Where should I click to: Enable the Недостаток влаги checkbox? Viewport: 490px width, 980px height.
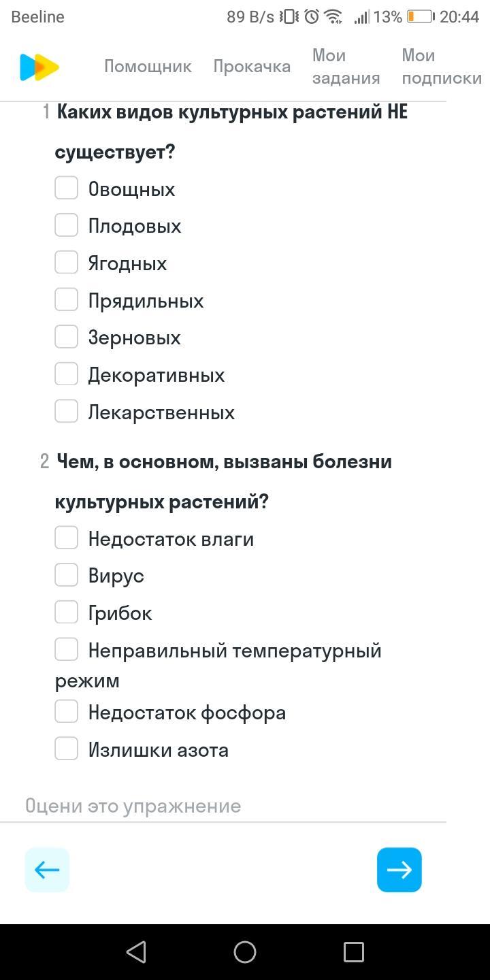click(x=67, y=538)
